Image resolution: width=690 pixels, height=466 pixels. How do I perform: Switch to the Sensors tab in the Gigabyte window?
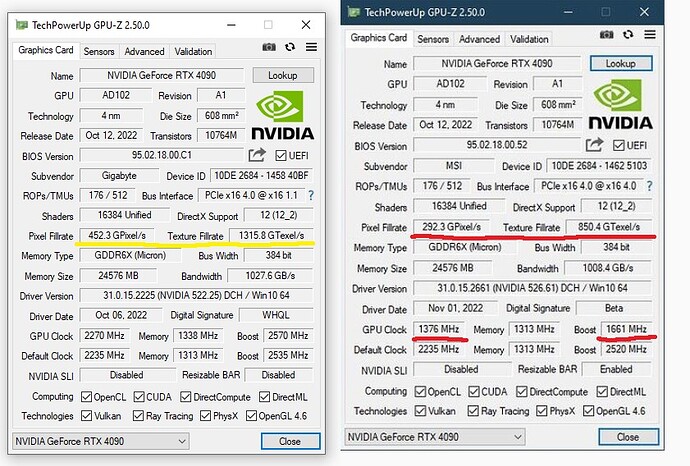point(99,51)
